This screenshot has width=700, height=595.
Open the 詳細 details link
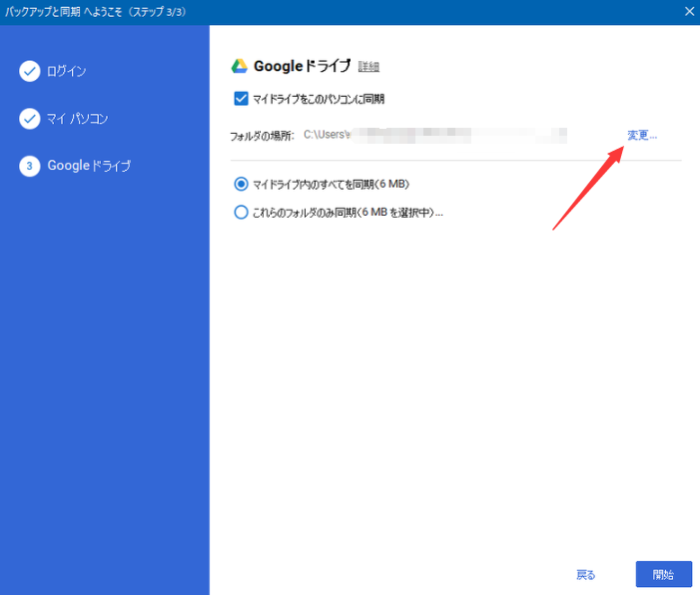tap(368, 67)
